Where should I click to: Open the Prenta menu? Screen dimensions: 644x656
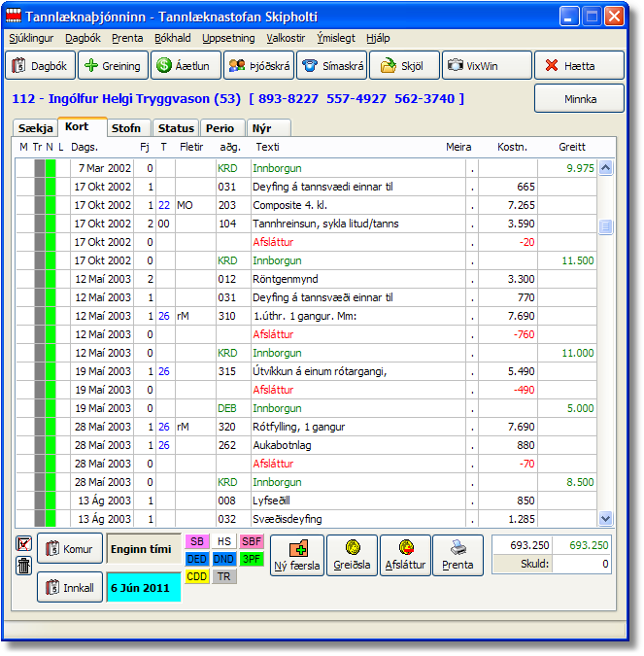[127, 38]
